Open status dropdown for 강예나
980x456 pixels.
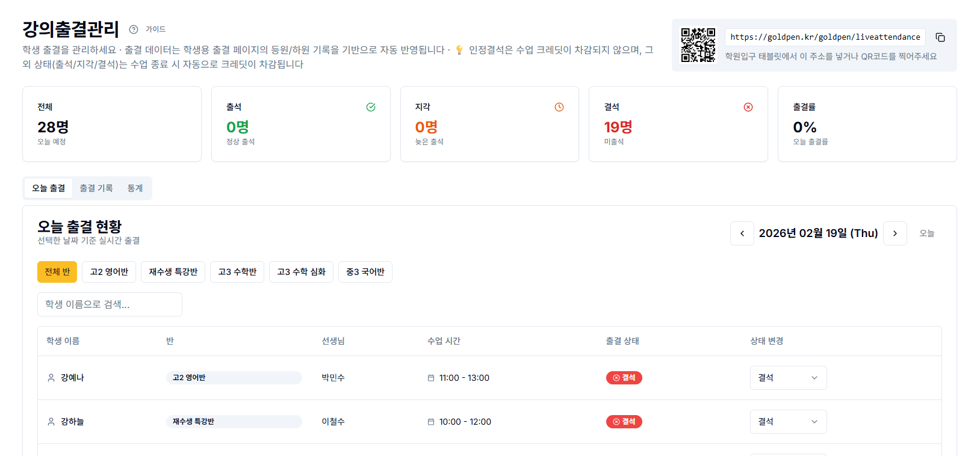point(788,378)
